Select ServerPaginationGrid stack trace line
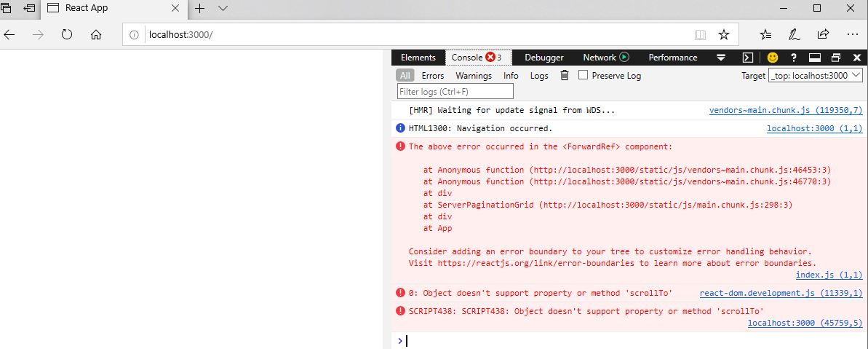This screenshot has height=349, width=868. click(x=608, y=205)
